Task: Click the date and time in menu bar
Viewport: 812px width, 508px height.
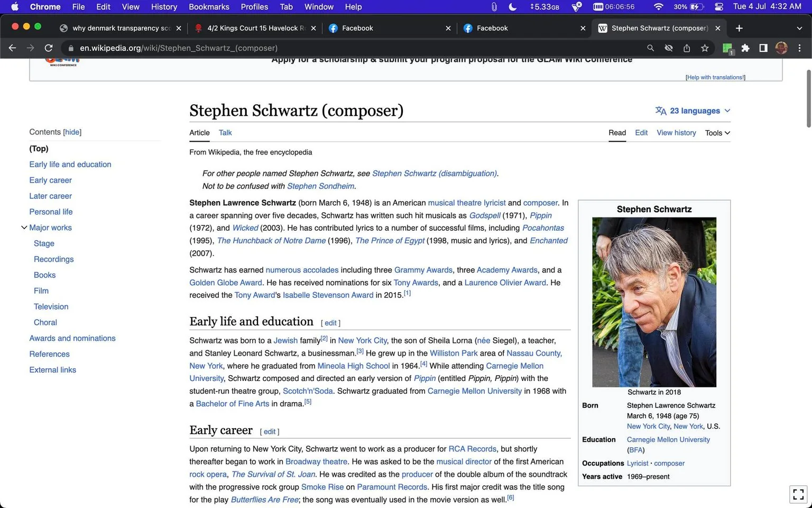Action: click(x=767, y=7)
